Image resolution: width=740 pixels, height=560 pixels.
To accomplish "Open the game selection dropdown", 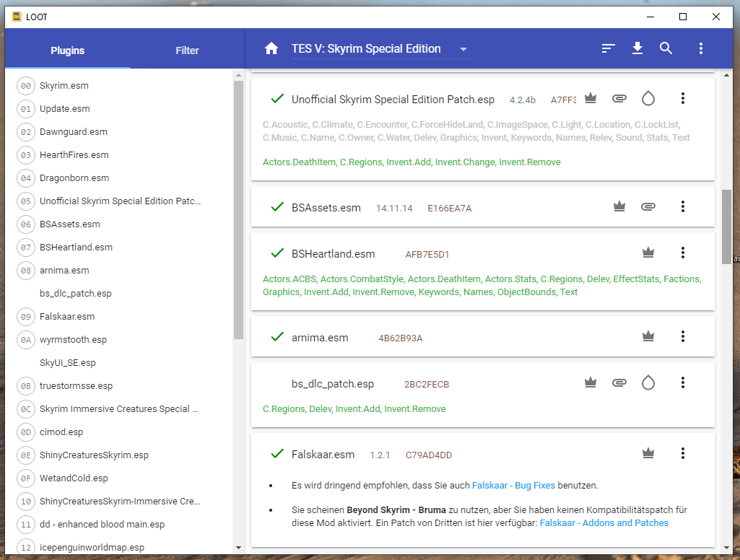I will point(380,49).
